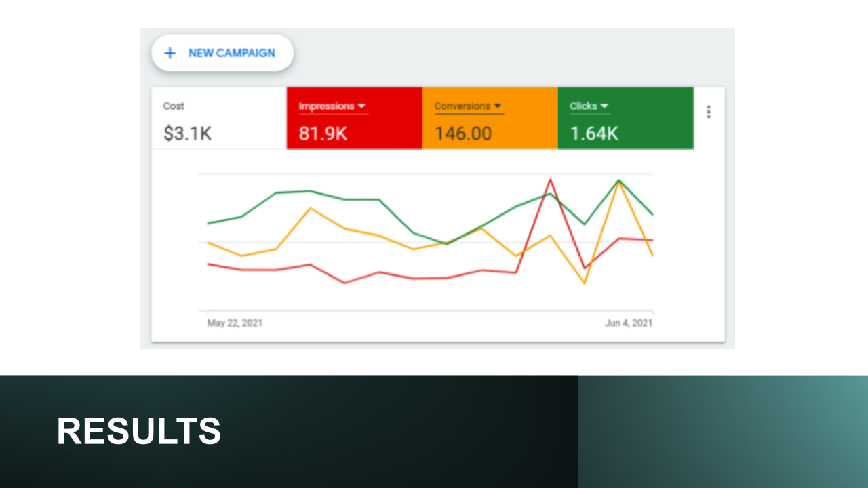Image resolution: width=868 pixels, height=488 pixels.
Task: Select the orange Conversions metric card
Action: (x=490, y=119)
